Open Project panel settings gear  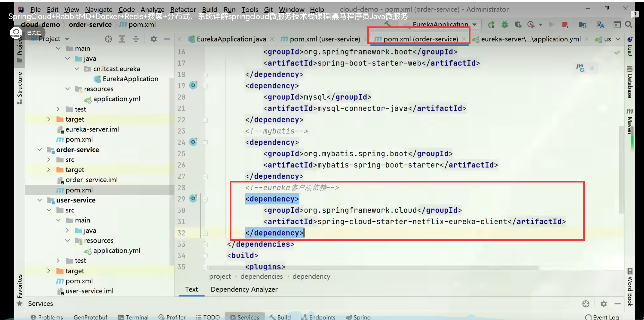pos(153,39)
